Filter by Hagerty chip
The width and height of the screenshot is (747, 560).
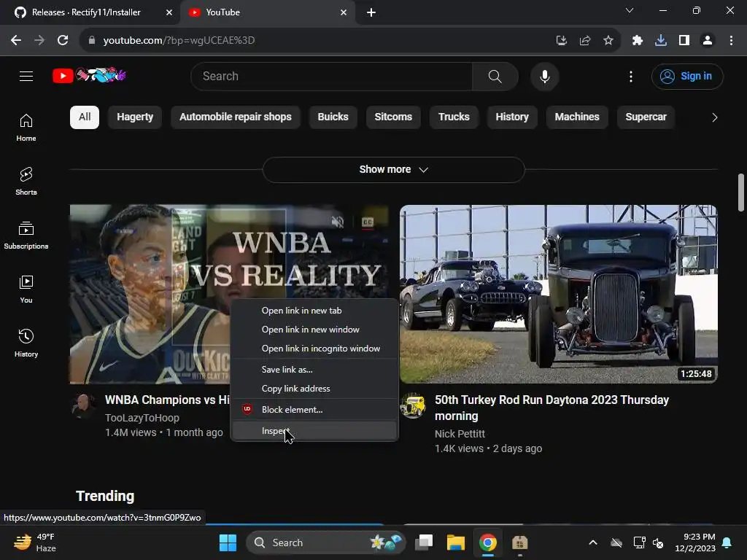click(135, 117)
